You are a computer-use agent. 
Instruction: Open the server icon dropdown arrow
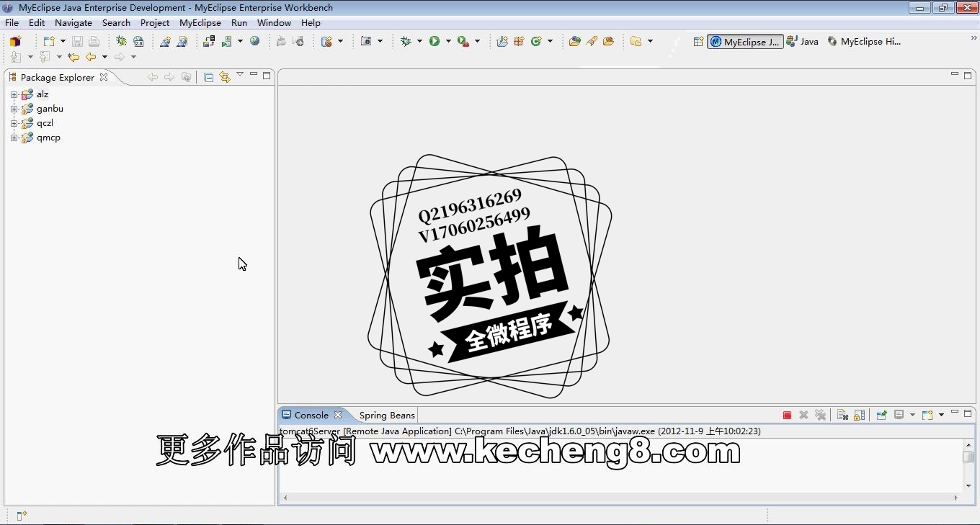tap(240, 41)
